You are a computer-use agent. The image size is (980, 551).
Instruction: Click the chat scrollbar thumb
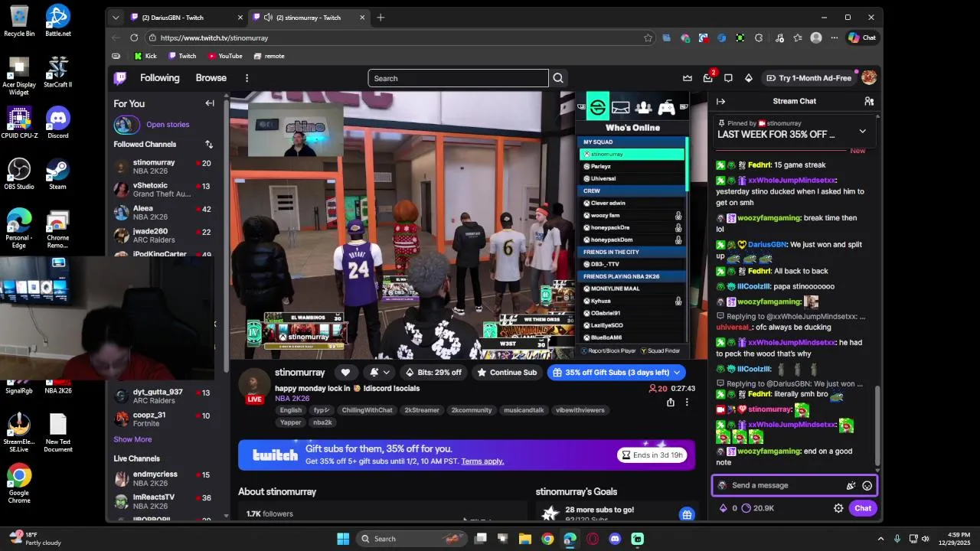point(877,425)
